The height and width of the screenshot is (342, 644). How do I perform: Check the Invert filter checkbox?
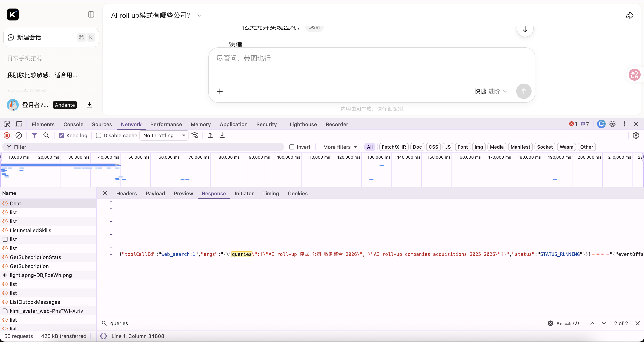[x=292, y=147]
